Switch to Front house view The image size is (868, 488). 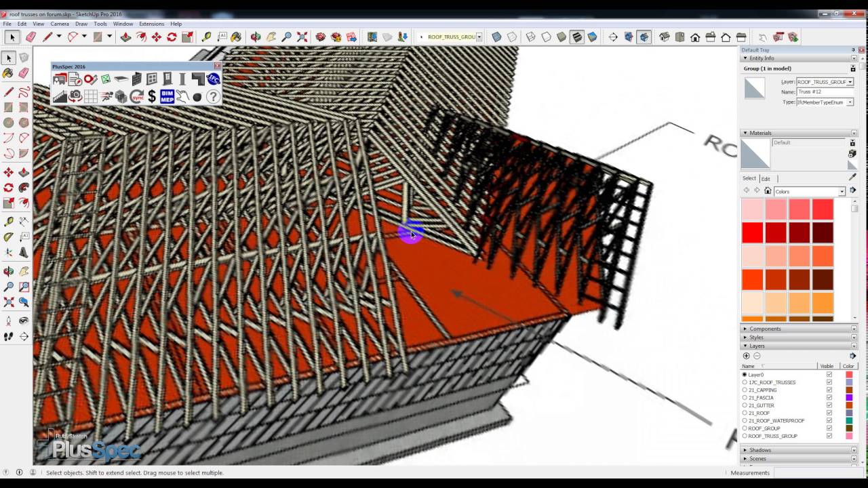click(x=695, y=37)
